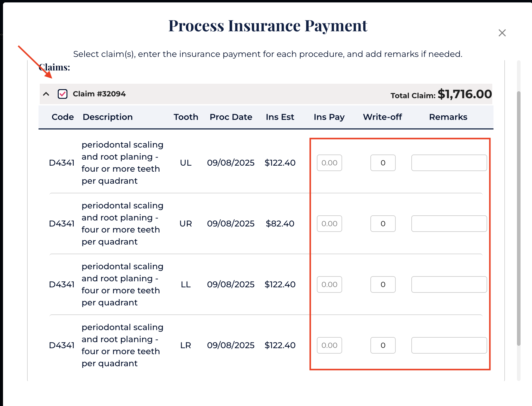Close the Process Insurance Payment dialog
532x406 pixels.
(502, 33)
